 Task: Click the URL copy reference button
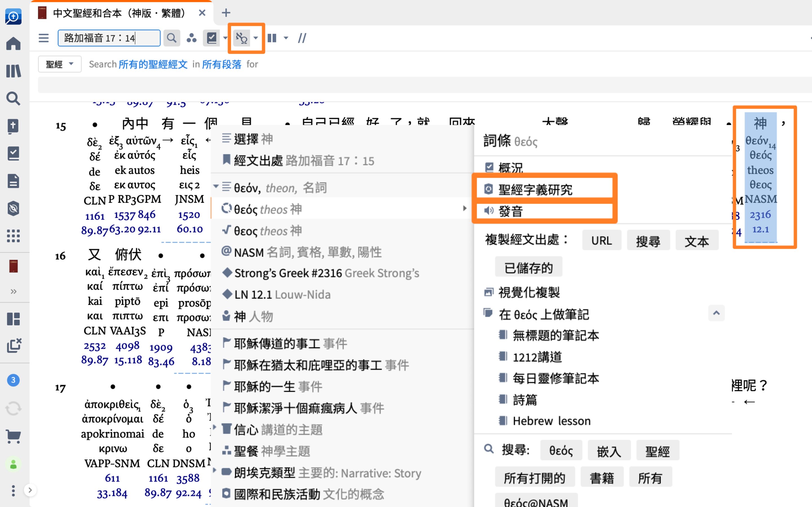(601, 241)
